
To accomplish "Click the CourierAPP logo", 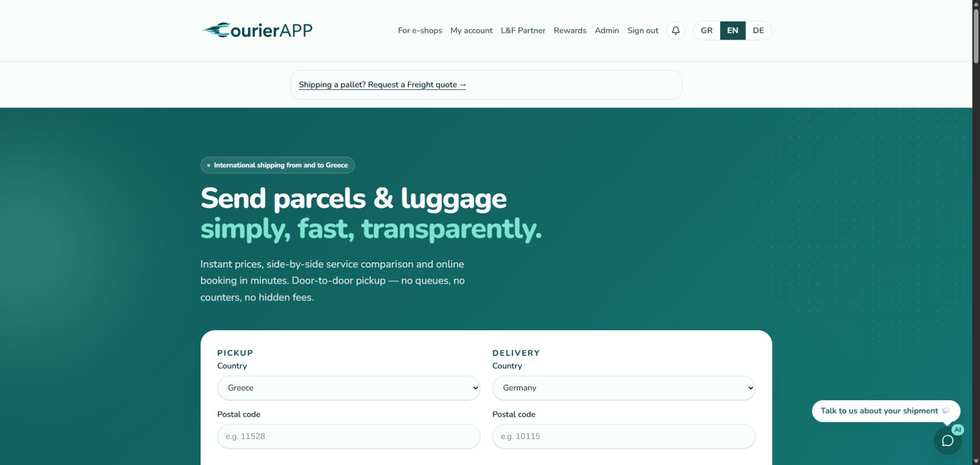I will click(257, 30).
